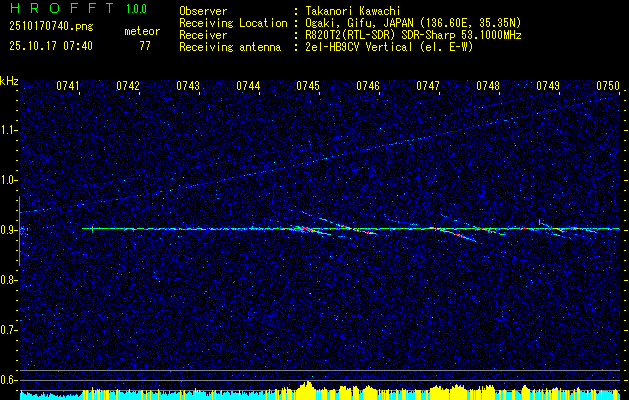Click the date stamp 25.10.17 07:40
The height and width of the screenshot is (400, 629).
[51, 46]
